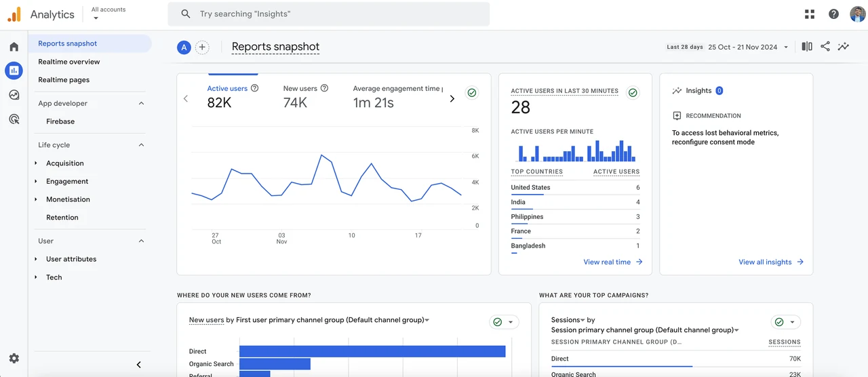Screen dimensions: 868x377
Task: Click the Insights count badge
Action: pos(719,91)
